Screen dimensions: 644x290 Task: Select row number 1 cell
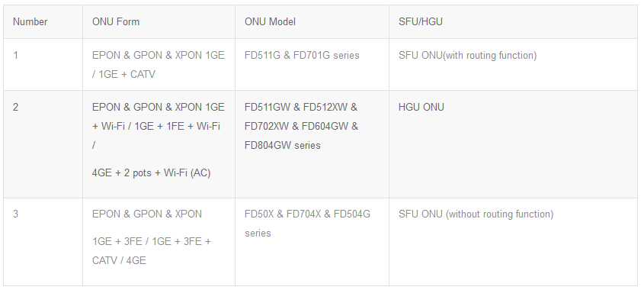(x=43, y=65)
